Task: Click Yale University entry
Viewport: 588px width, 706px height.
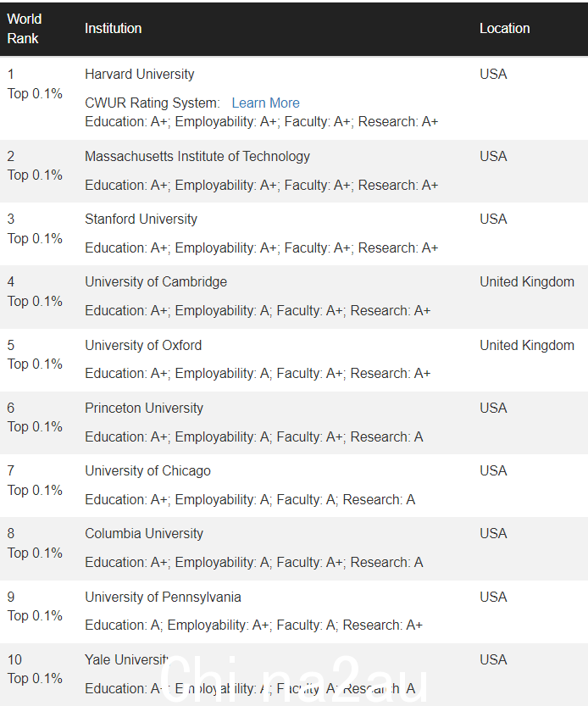Action: point(127,659)
